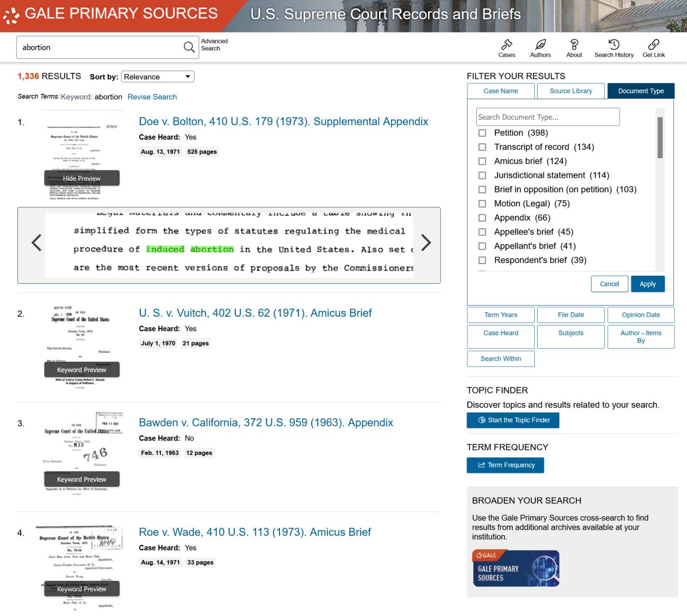The height and width of the screenshot is (616, 687).
Task: Tick the Respondent's brief checkbox
Action: coord(482,260)
